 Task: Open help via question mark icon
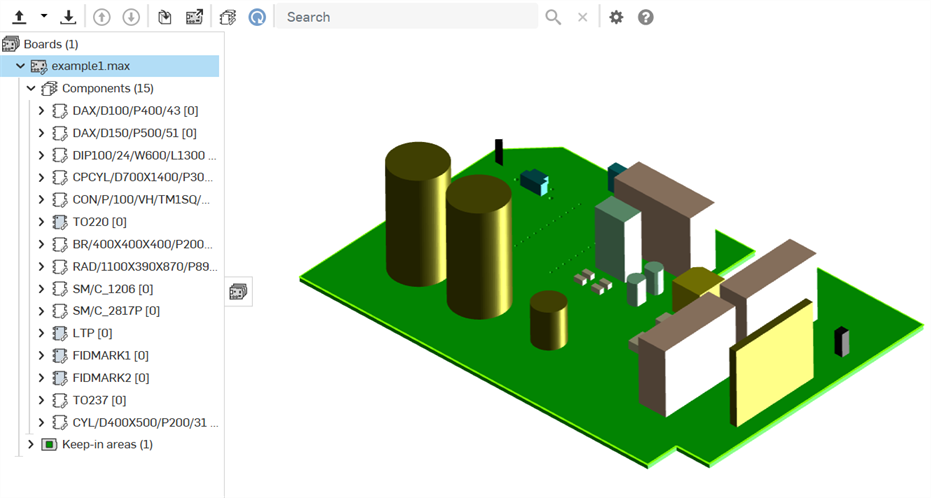646,17
